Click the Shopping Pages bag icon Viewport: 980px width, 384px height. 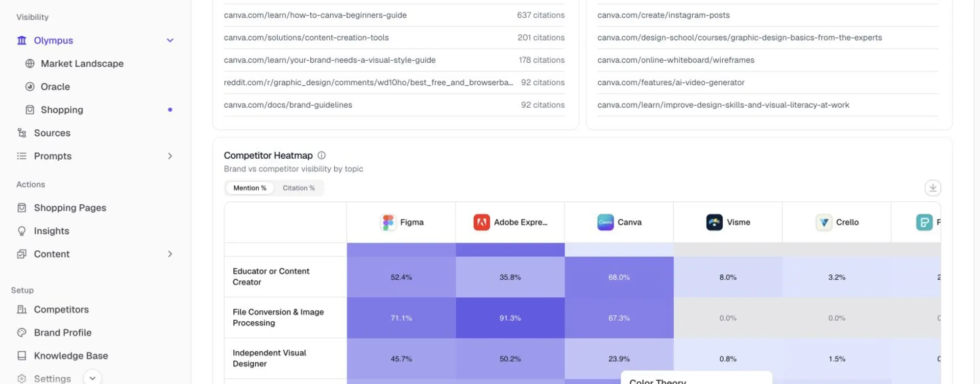pos(22,208)
